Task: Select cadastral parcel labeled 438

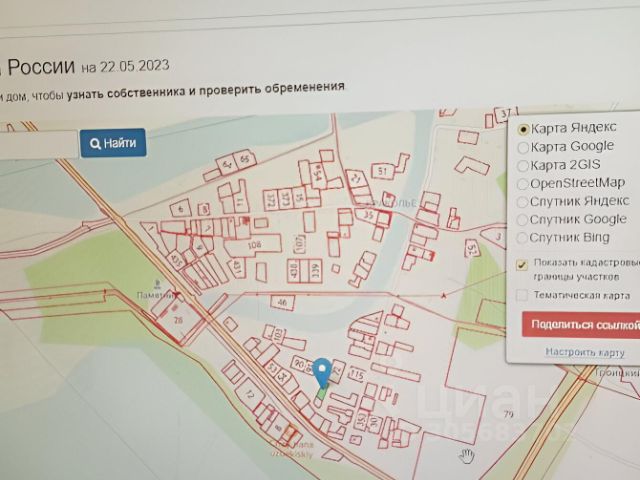Action: tap(293, 271)
